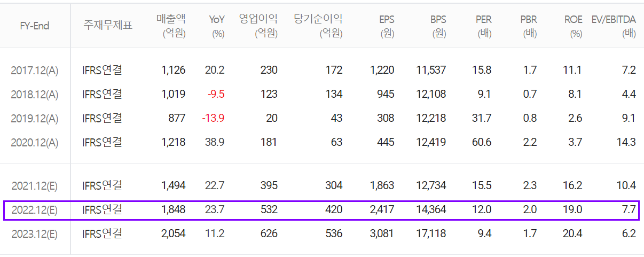Screen dimensions: 644x257
Task: Click the 1,220 EPS value
Action: point(382,70)
